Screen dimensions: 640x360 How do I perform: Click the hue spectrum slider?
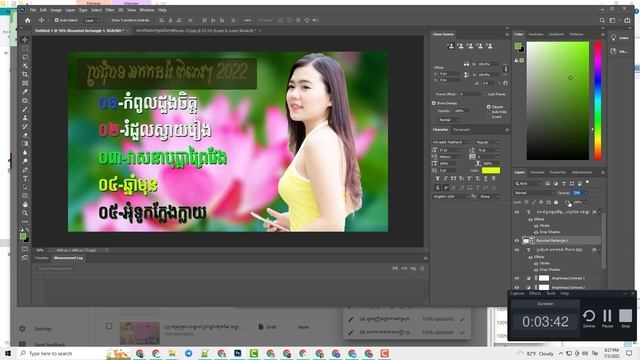(598, 100)
